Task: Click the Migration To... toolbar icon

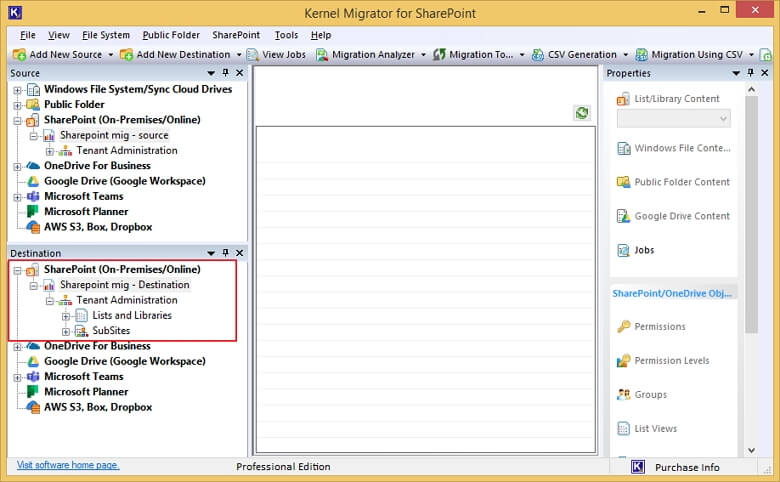Action: click(x=439, y=55)
